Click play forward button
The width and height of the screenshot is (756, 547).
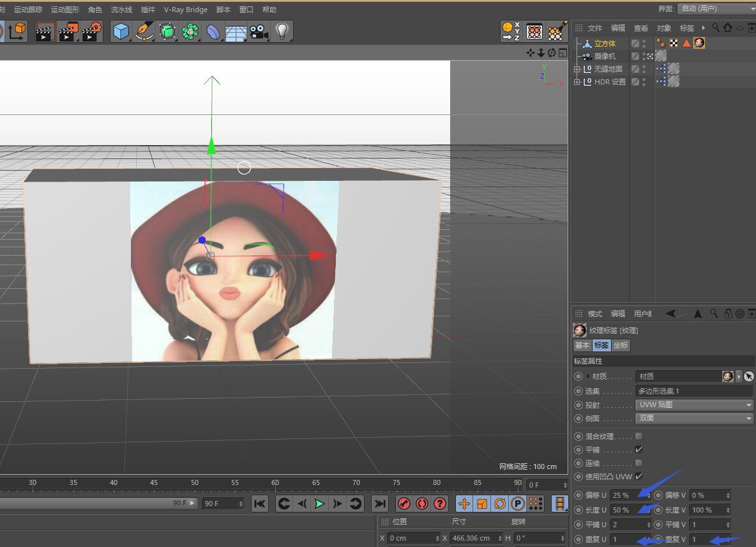[x=319, y=504]
